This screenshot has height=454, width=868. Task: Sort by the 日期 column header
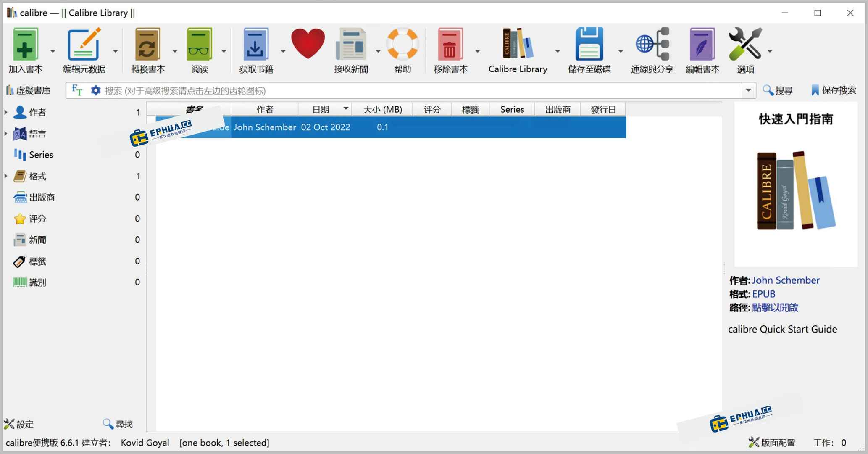325,109
